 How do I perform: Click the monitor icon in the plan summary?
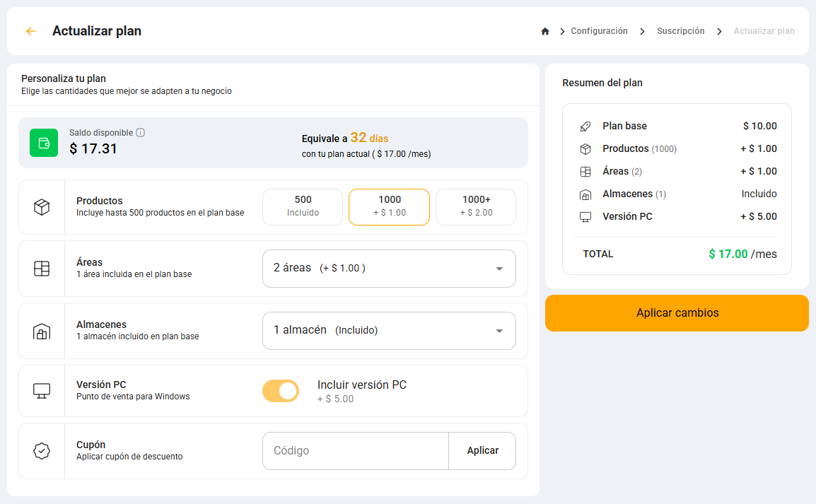(x=585, y=217)
